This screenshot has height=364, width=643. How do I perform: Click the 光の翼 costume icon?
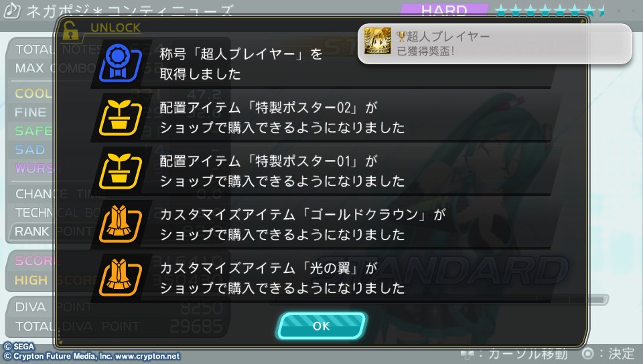[120, 278]
